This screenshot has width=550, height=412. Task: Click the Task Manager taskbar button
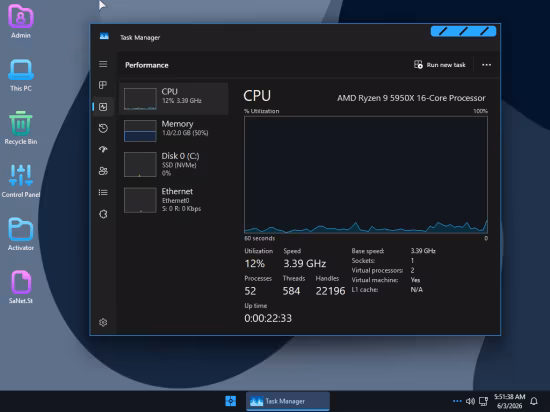coord(288,401)
